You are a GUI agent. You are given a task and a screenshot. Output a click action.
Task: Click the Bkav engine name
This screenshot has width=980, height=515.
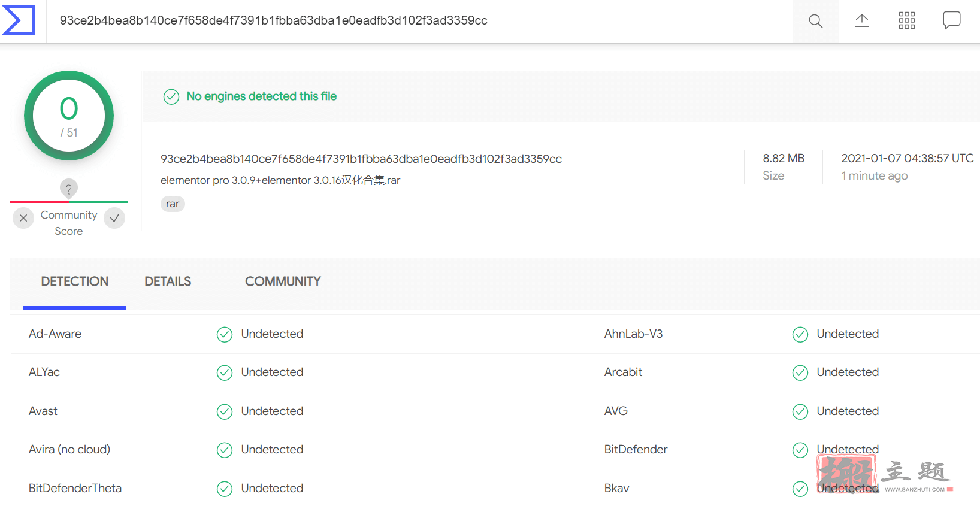point(616,489)
